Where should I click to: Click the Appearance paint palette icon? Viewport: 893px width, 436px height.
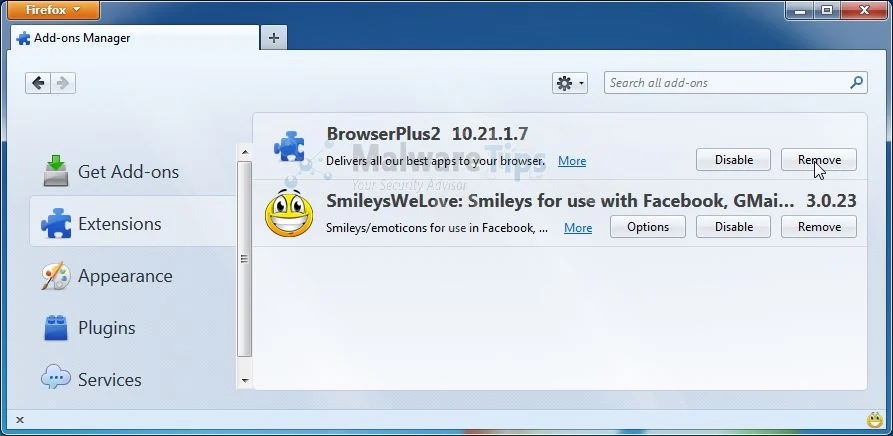click(56, 275)
